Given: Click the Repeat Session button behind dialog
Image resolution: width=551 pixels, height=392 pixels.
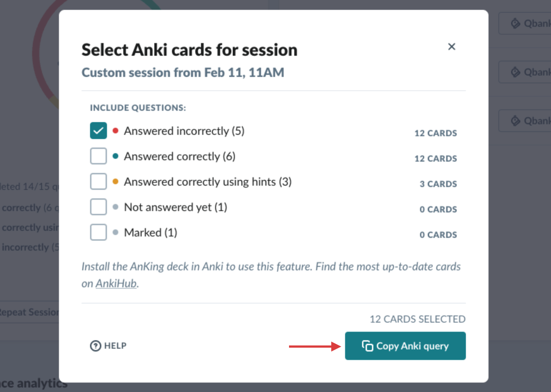Looking at the screenshot, I should pyautogui.click(x=29, y=312).
